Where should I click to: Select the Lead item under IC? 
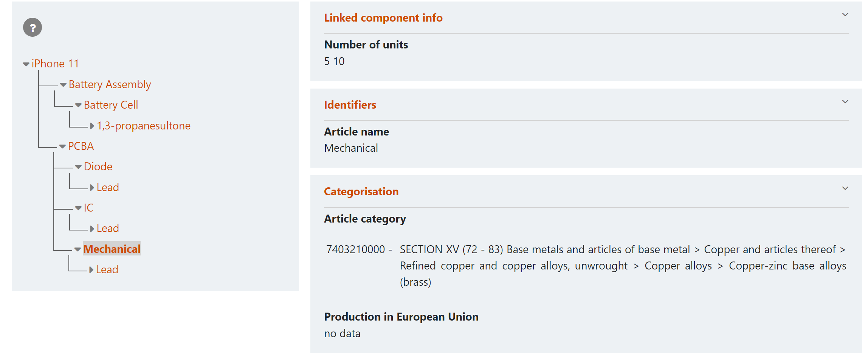(x=108, y=228)
